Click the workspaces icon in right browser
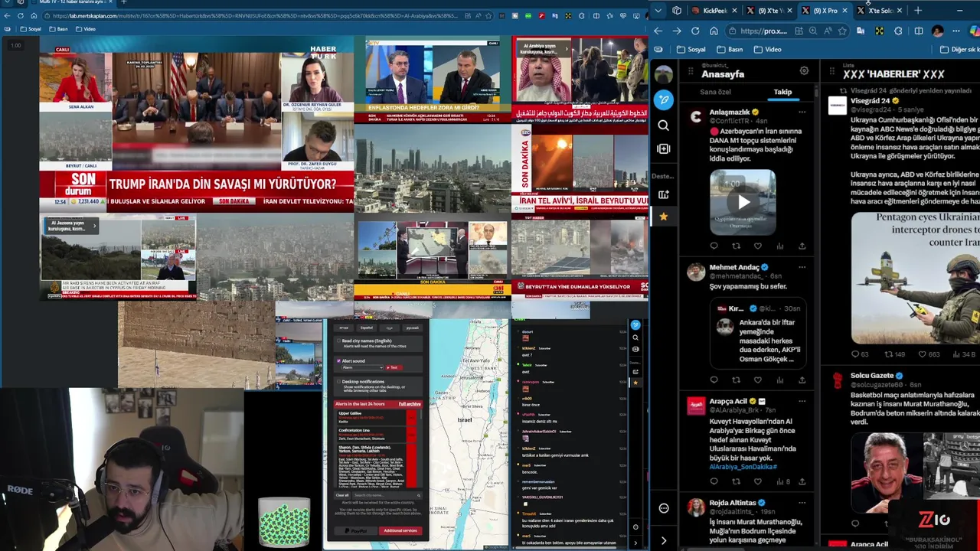The image size is (980, 551). [x=677, y=10]
